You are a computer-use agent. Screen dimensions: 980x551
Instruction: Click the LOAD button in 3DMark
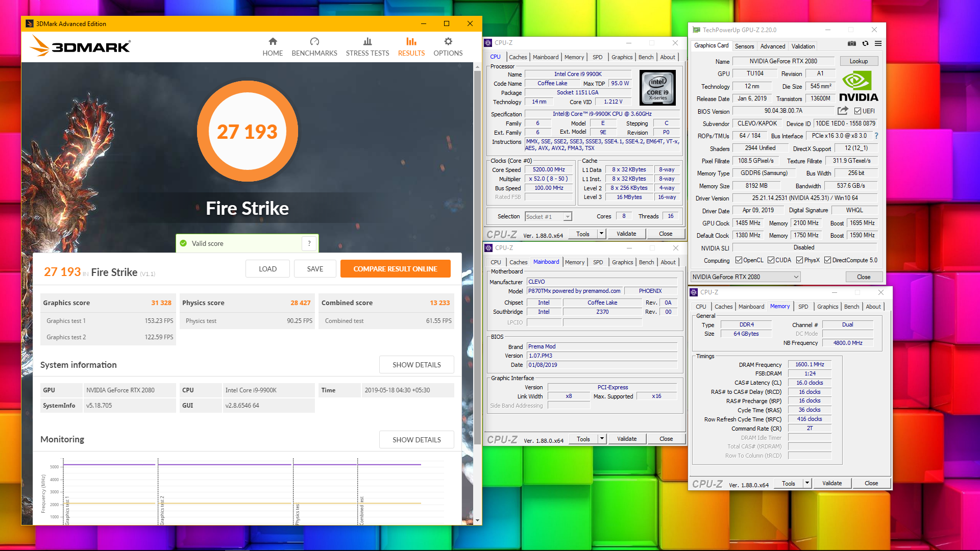point(267,269)
